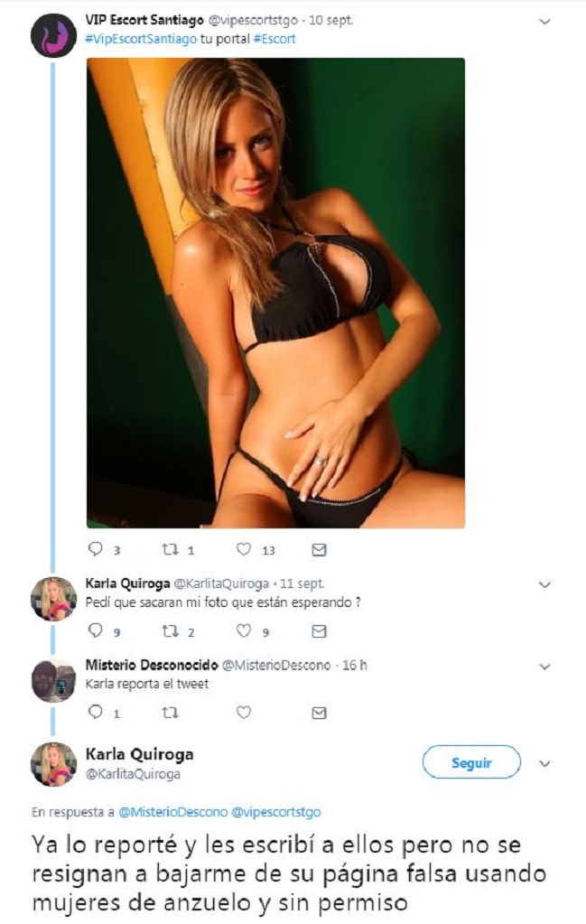Send VIP Escort Santiago tweet by message
Image resolution: width=586 pixels, height=924 pixels.
pos(318,549)
